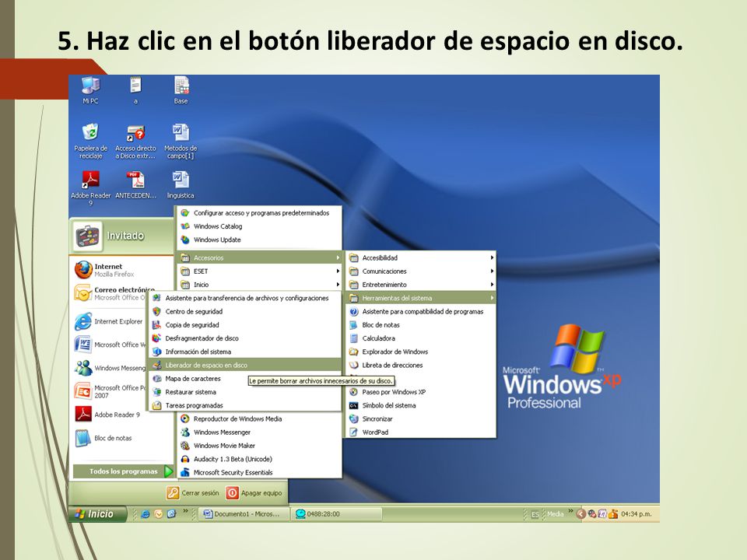The image size is (747, 560).
Task: Open Windows Catalog
Action: [260, 226]
